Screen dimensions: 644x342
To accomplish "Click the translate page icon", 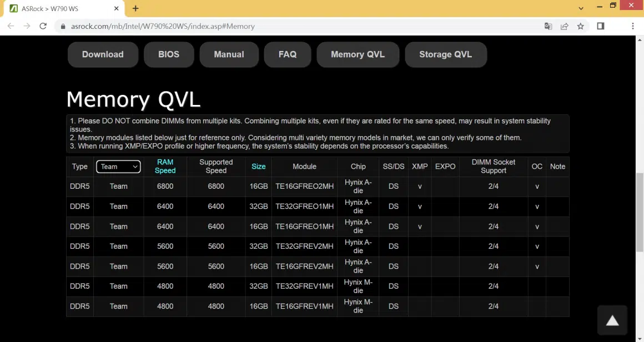I will tap(548, 26).
